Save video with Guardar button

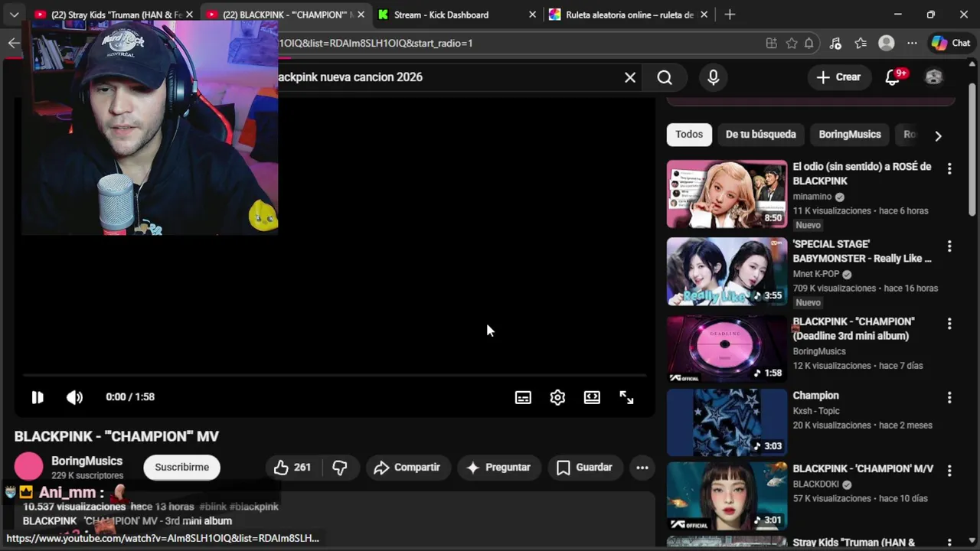(584, 468)
